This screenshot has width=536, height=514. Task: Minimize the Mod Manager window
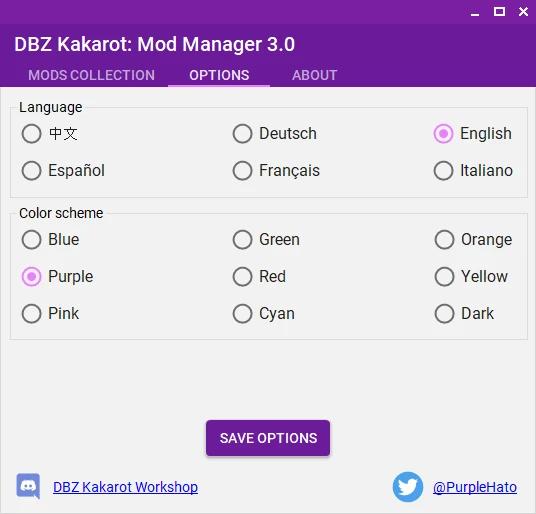click(475, 12)
